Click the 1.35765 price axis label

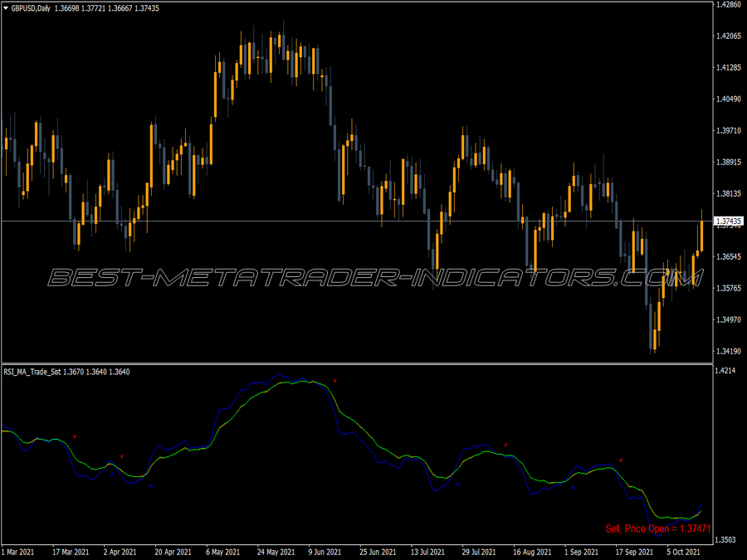(x=729, y=288)
